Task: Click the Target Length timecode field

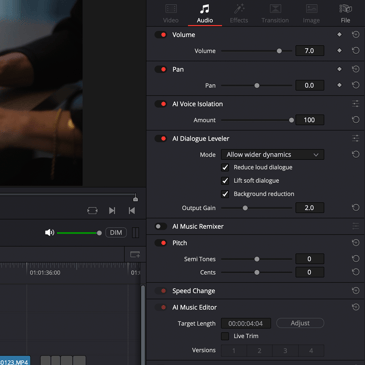Action: pyautogui.click(x=246, y=323)
